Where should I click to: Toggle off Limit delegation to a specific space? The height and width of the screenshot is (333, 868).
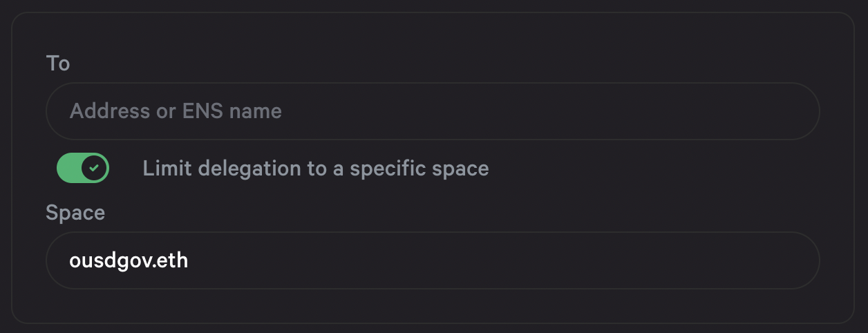pos(83,168)
